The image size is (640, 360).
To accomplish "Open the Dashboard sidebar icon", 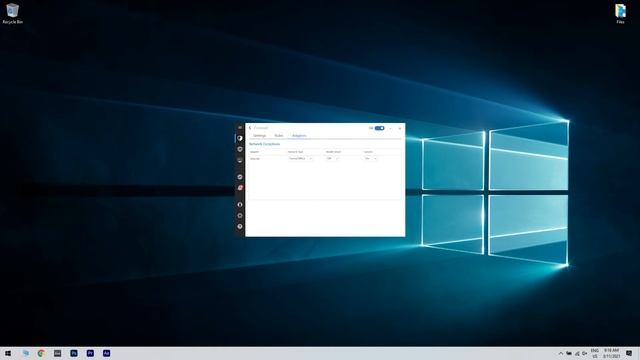I will 240,138.
